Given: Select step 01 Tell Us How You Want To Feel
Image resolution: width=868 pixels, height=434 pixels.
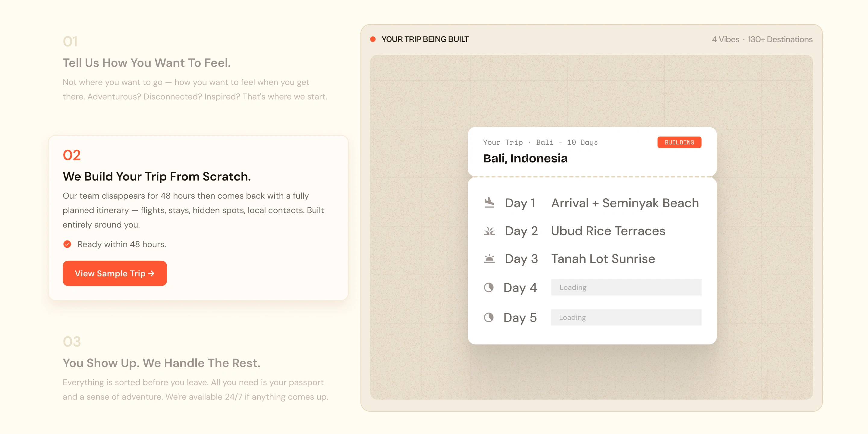Looking at the screenshot, I should tap(146, 63).
